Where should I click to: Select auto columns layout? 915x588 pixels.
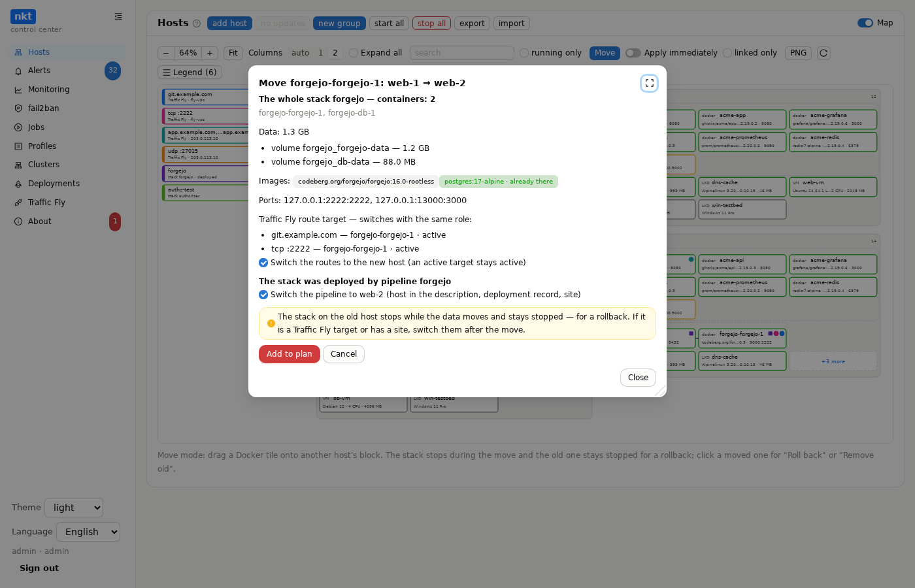point(300,53)
